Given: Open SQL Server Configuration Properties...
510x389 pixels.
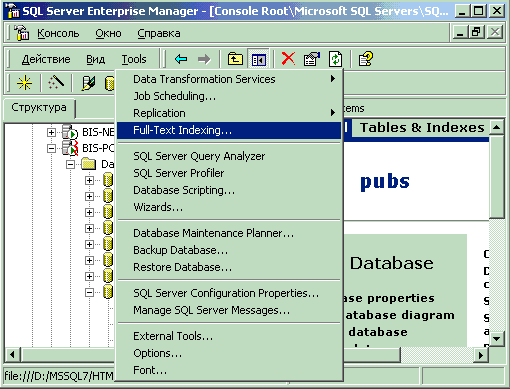Looking at the screenshot, I should pos(229,293).
